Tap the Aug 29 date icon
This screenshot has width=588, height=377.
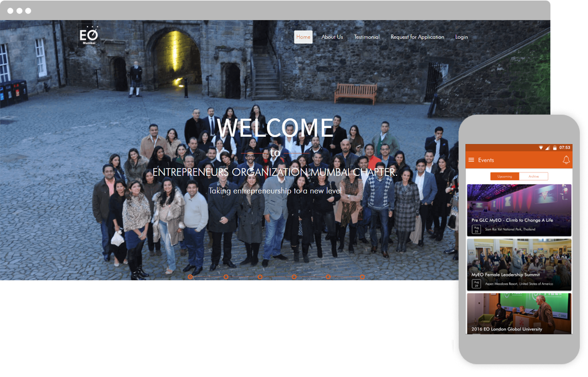click(476, 284)
